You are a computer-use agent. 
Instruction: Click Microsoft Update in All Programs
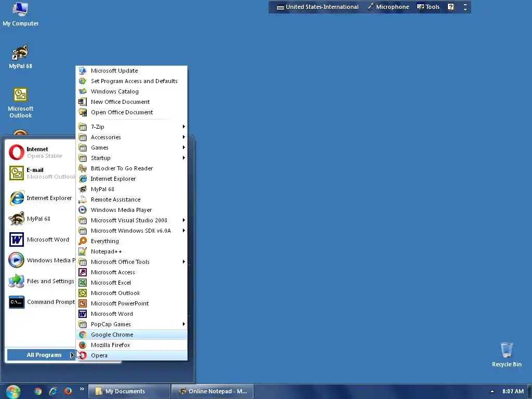pyautogui.click(x=131, y=71)
